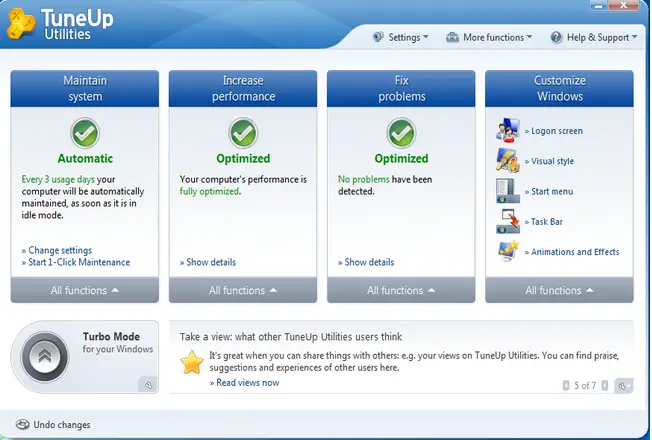This screenshot has height=440, width=652.
Task: Click the Automatic status text
Action: (x=85, y=158)
